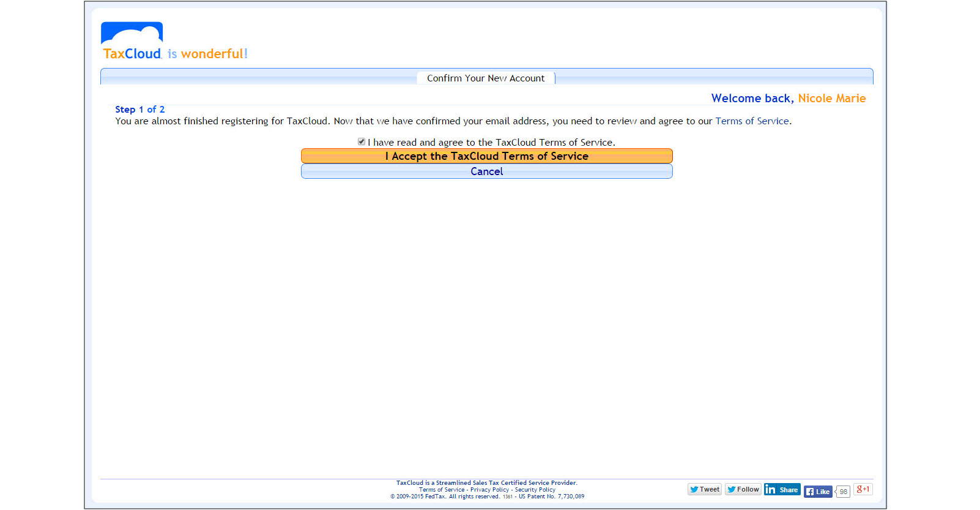Cancel the account confirmation
Viewport: 980px width, 510px height.
[x=487, y=171]
